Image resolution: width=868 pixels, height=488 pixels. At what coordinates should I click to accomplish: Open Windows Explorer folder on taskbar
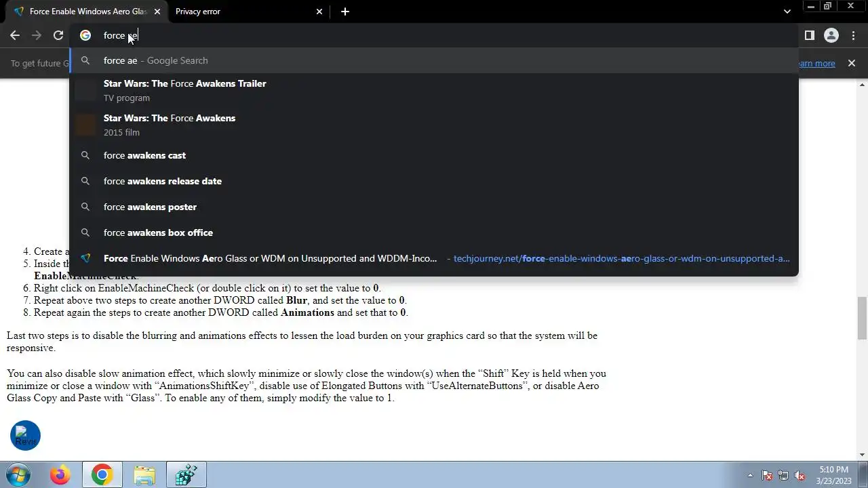(x=144, y=475)
